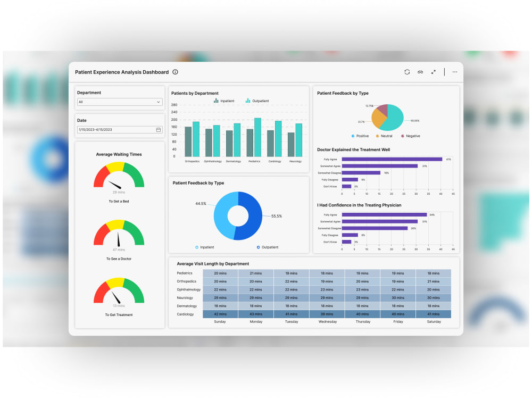Click I Had Confidence in Treating Physician heading

(359, 205)
